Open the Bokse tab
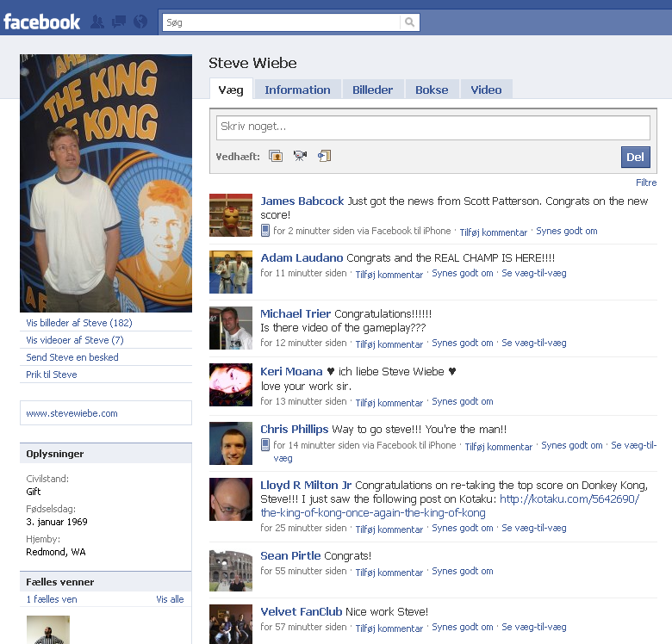This screenshot has height=644, width=672. coord(432,90)
